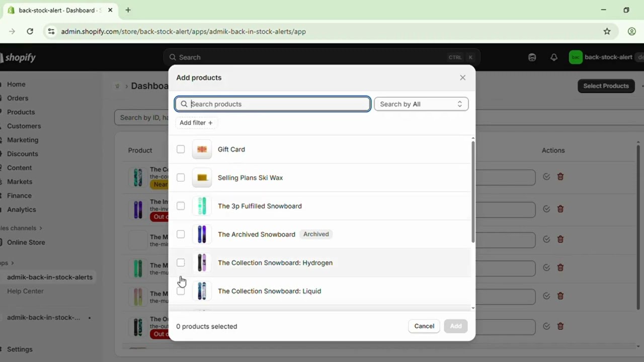The image size is (644, 362).
Task: Click the Archived status badge
Action: pyautogui.click(x=316, y=234)
